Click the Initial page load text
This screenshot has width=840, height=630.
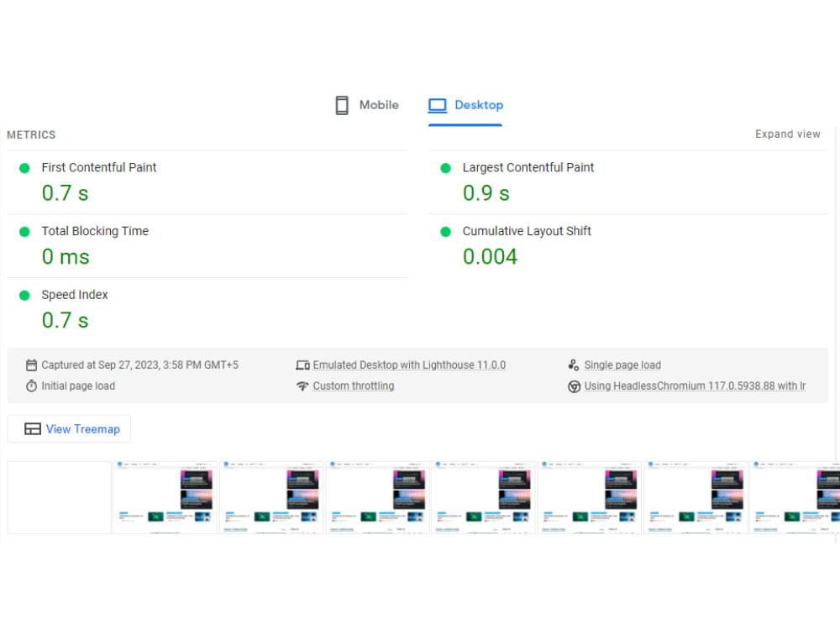point(78,386)
